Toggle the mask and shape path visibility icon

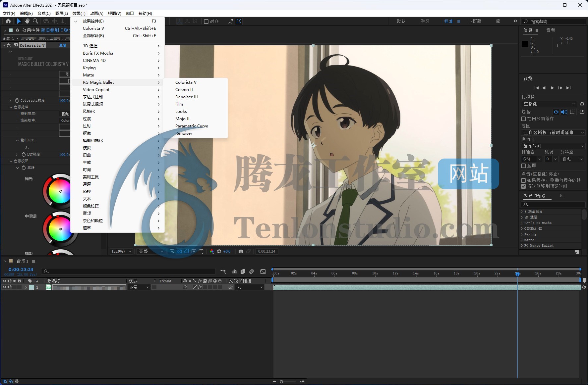pyautogui.click(x=187, y=252)
